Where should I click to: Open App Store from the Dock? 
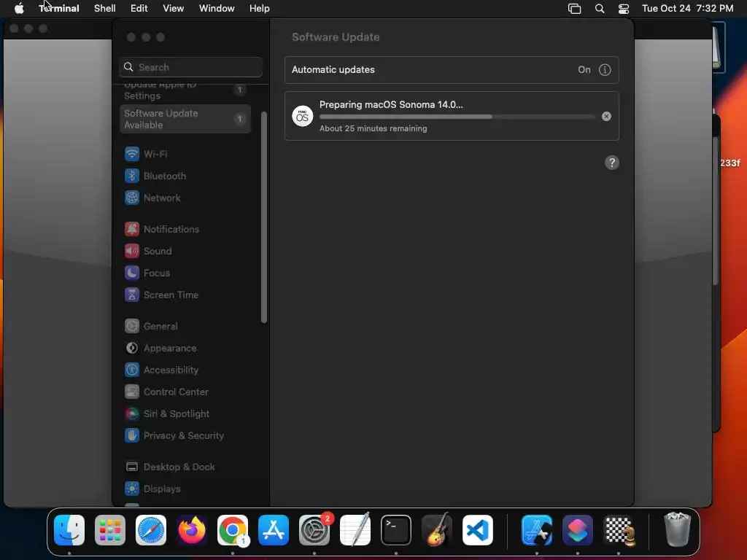point(274,530)
